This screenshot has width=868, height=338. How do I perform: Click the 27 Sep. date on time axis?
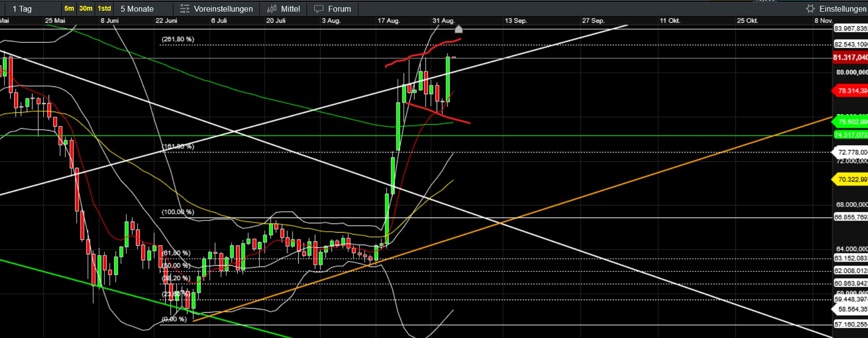click(594, 20)
